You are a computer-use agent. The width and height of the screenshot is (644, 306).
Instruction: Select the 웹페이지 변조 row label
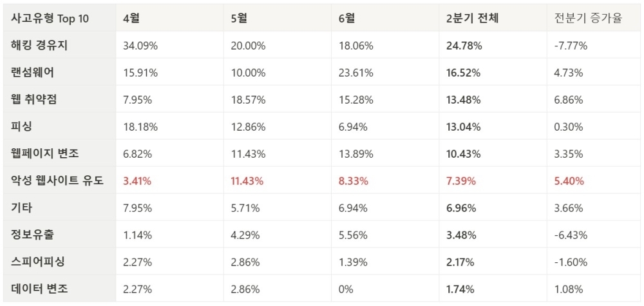point(44,153)
